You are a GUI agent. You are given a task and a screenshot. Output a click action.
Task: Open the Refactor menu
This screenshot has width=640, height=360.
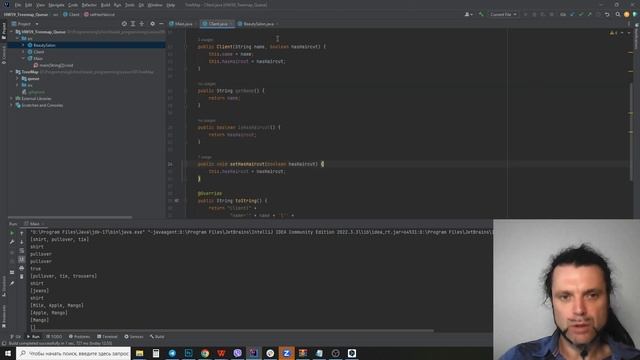pos(89,5)
